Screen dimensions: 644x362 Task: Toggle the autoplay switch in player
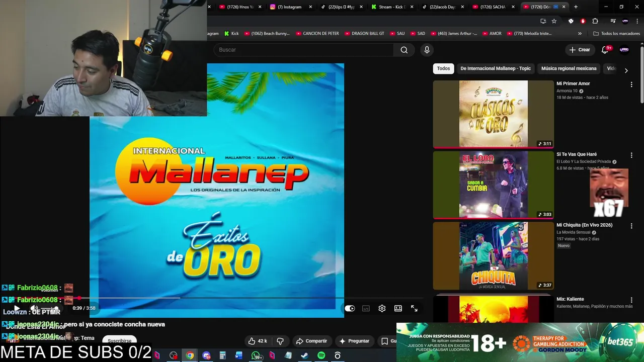[350, 308]
